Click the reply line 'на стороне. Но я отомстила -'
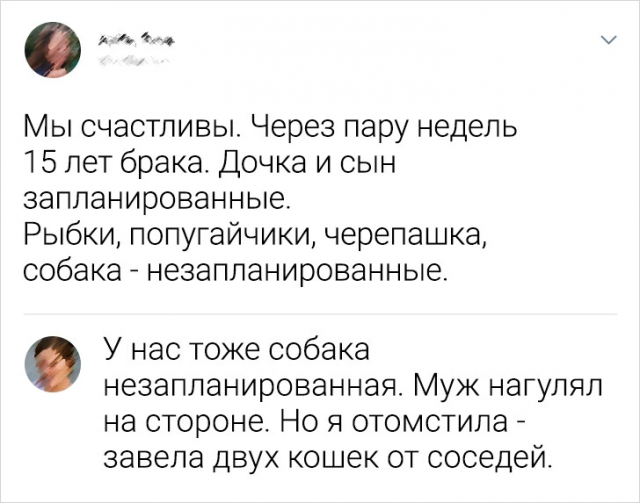This screenshot has width=640, height=503. [314, 421]
